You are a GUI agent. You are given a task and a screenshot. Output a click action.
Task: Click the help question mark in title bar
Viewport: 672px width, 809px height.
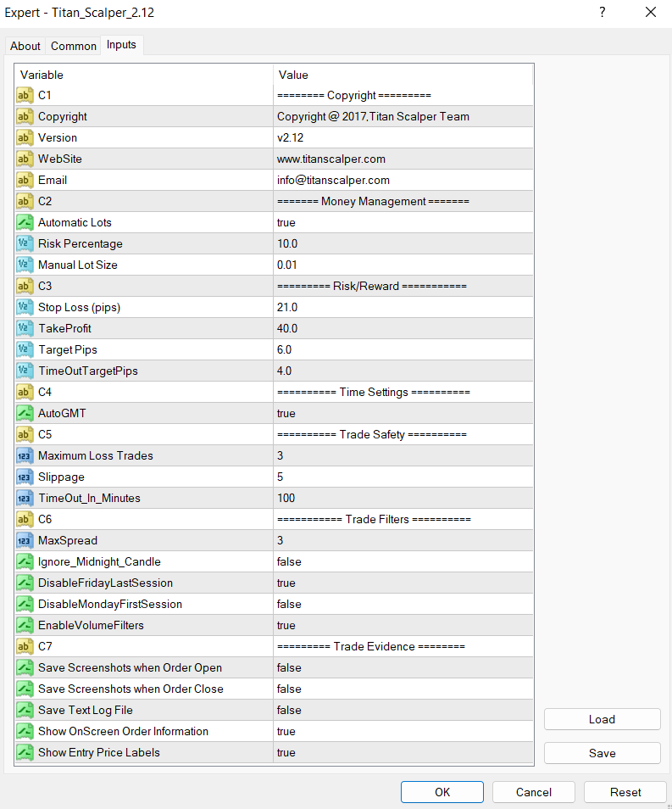tap(603, 13)
